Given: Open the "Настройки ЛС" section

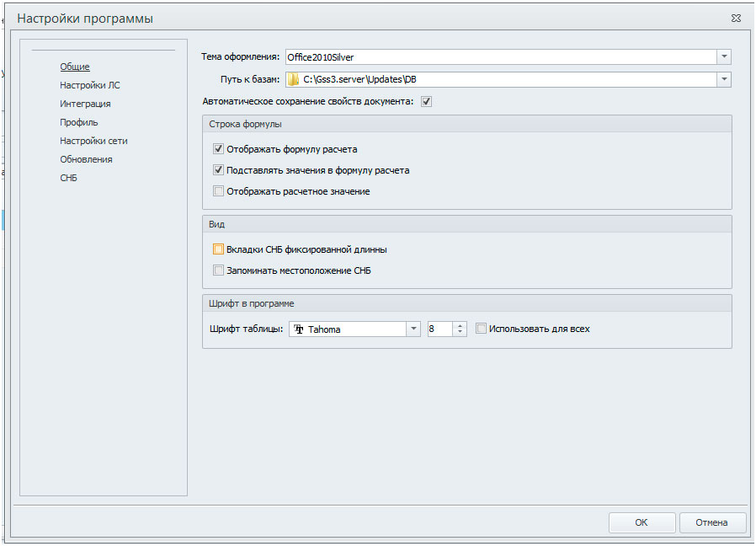Looking at the screenshot, I should click(x=90, y=85).
